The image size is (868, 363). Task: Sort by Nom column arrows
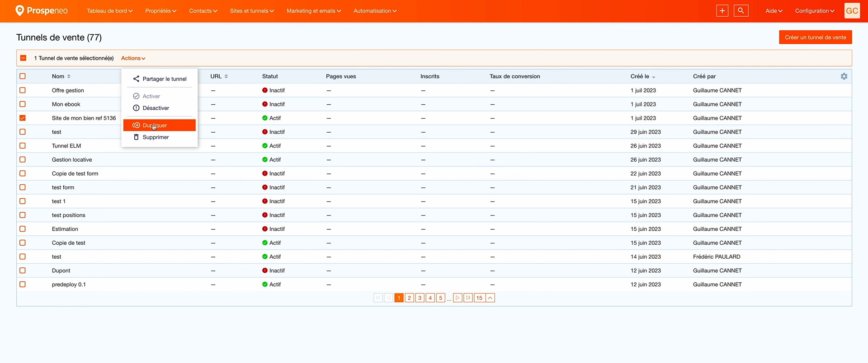(69, 76)
